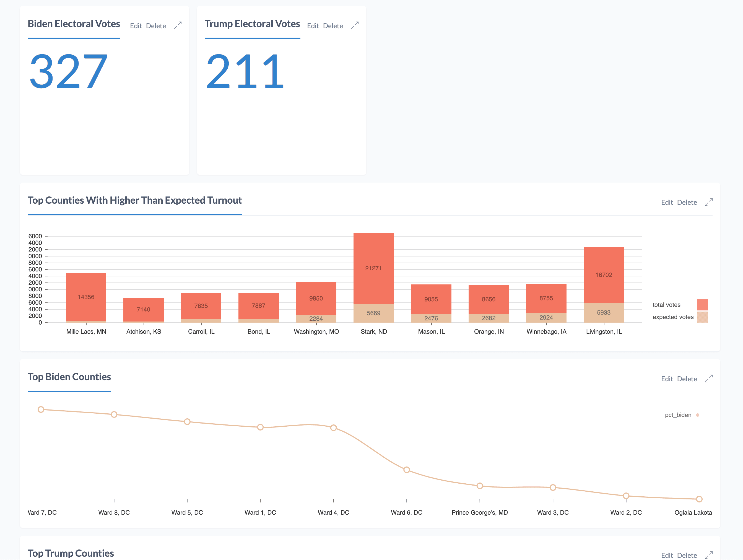743x560 pixels.
Task: Edit the Biden Electoral Votes card
Action: point(136,26)
